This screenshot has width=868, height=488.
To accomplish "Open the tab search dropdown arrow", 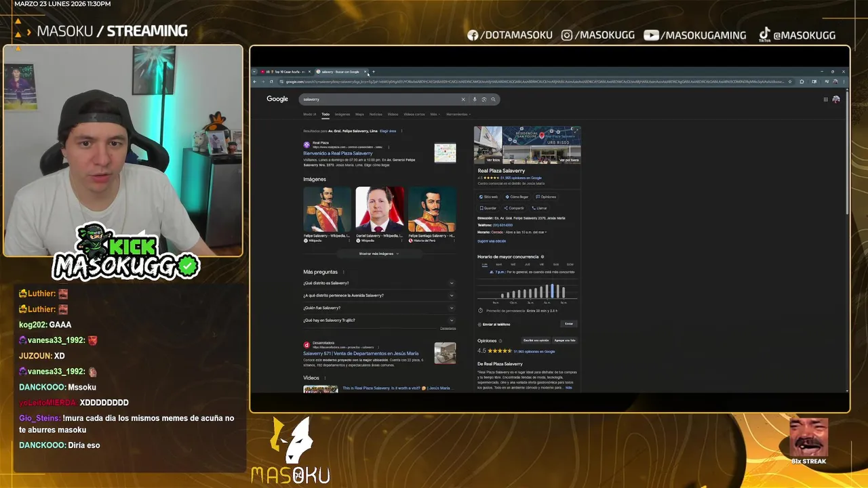I will [254, 72].
